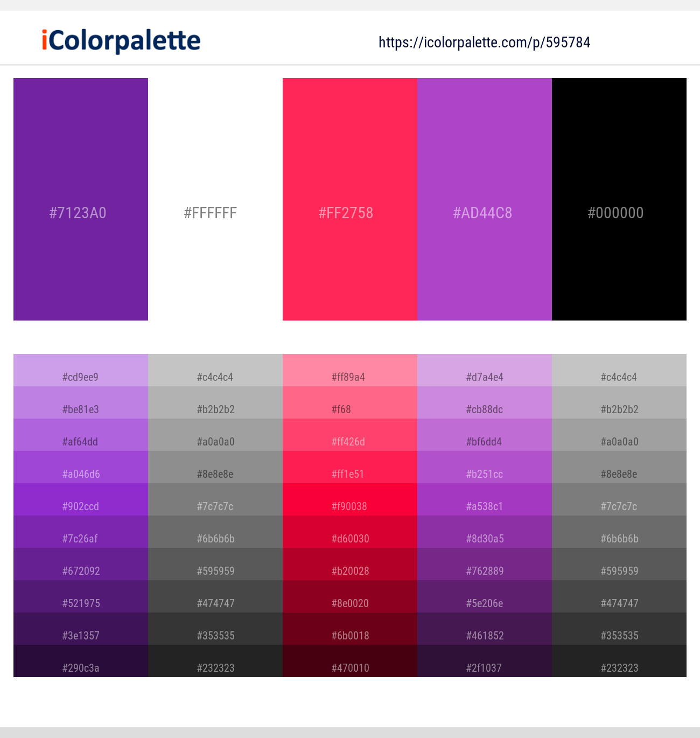
Task: Pick the #d7a4e4 light orchid tint
Action: [485, 371]
